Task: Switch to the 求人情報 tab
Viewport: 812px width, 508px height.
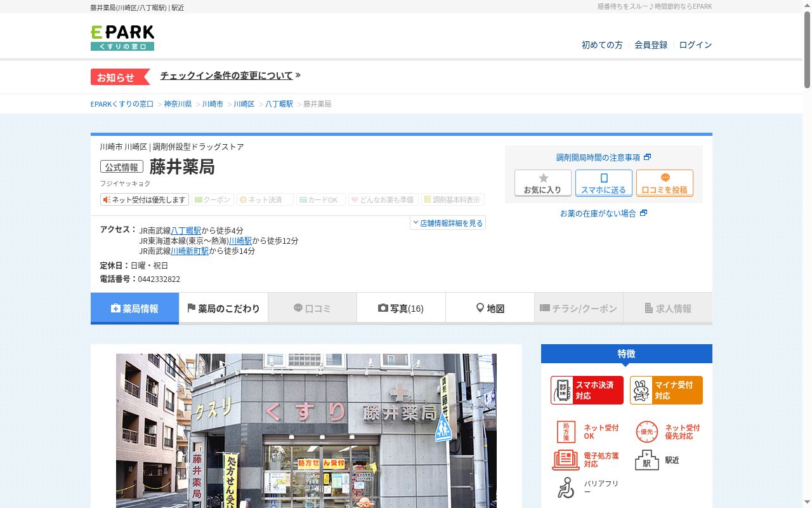Action: (x=668, y=309)
